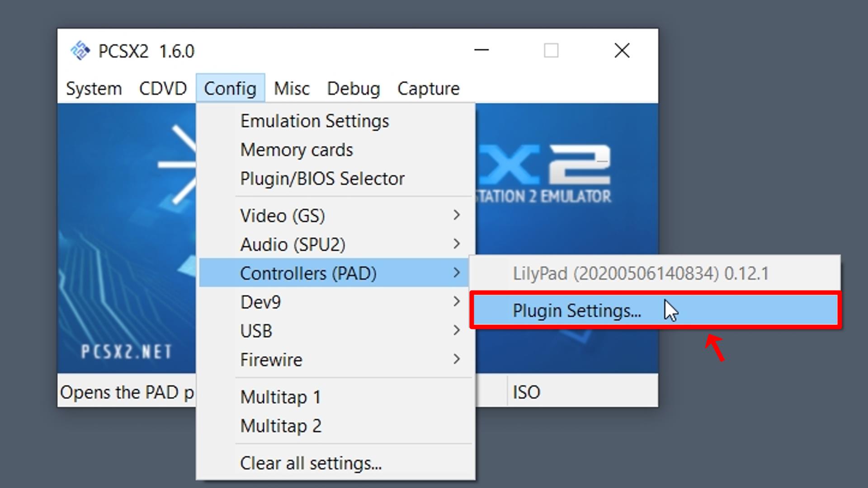Click the CDVD menu tab
This screenshot has width=868, height=488.
pos(162,88)
